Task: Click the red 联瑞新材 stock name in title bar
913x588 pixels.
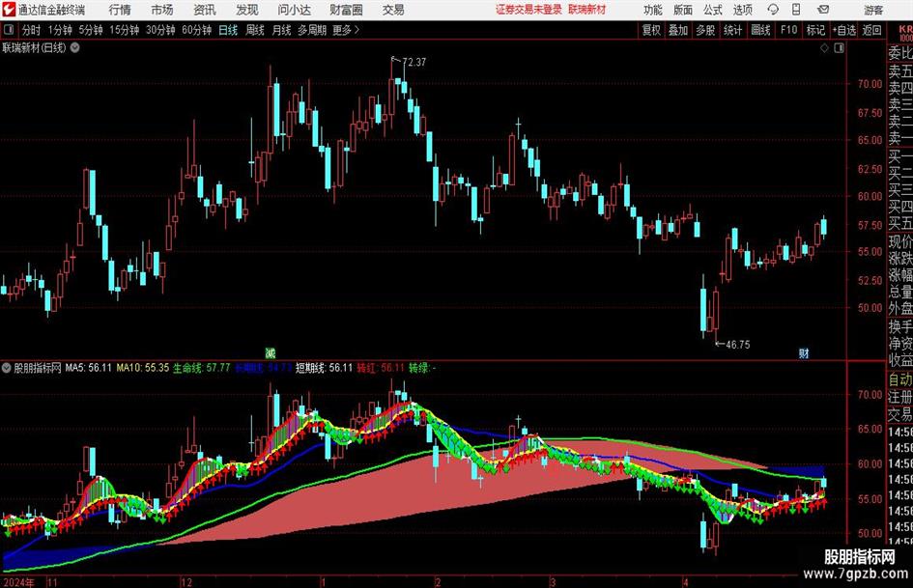Action: (587, 10)
